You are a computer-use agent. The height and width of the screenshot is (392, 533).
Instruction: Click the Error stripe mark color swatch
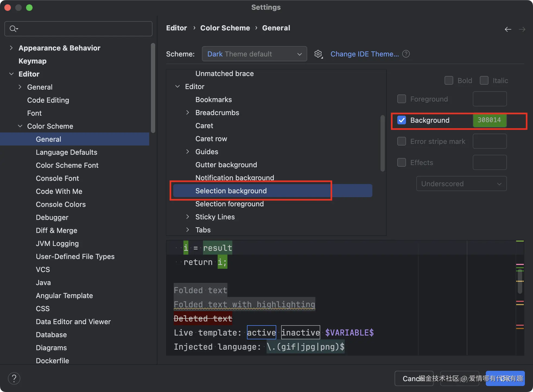point(490,141)
